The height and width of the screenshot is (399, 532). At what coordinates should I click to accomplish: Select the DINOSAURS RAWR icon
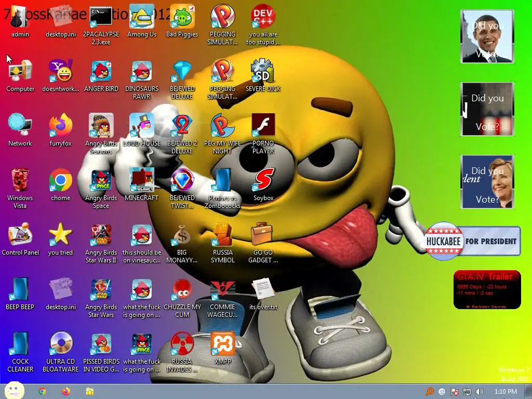pos(141,71)
